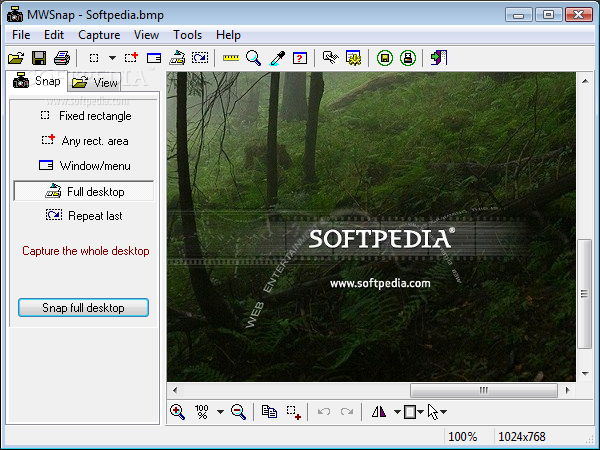This screenshot has height=450, width=600.
Task: Open frame options dropdown arrow
Action: point(421,412)
